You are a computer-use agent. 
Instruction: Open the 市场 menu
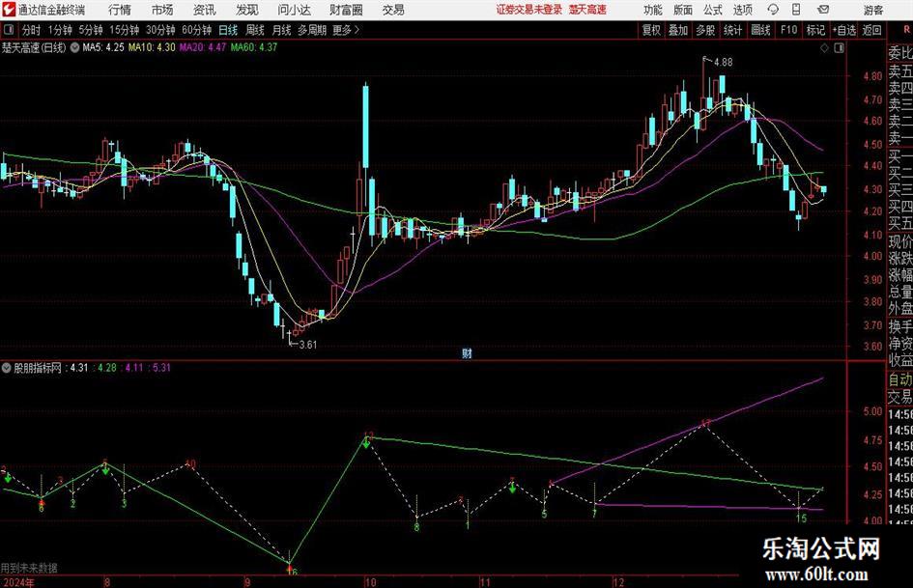162,10
